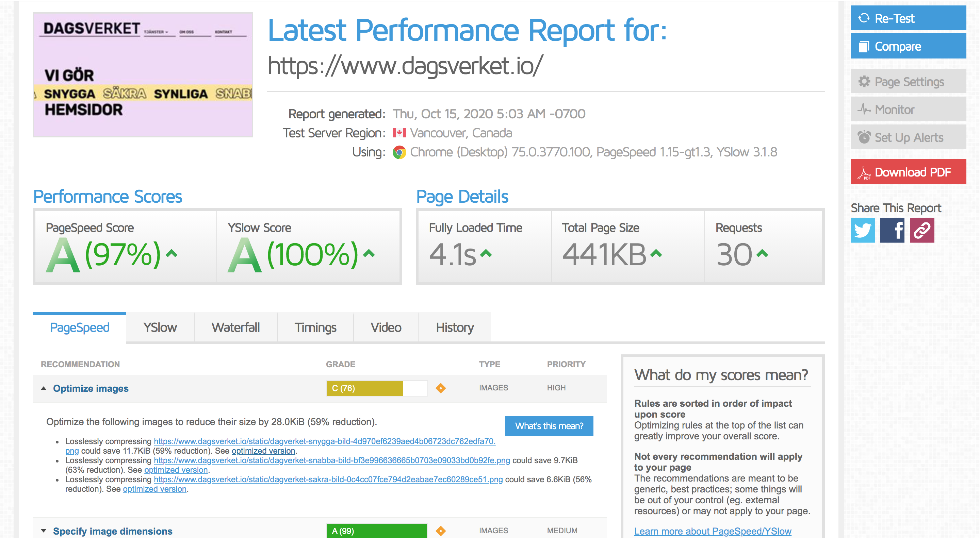Click the Specify image dimensions title link
Screen dimensions: 980x538
113,531
